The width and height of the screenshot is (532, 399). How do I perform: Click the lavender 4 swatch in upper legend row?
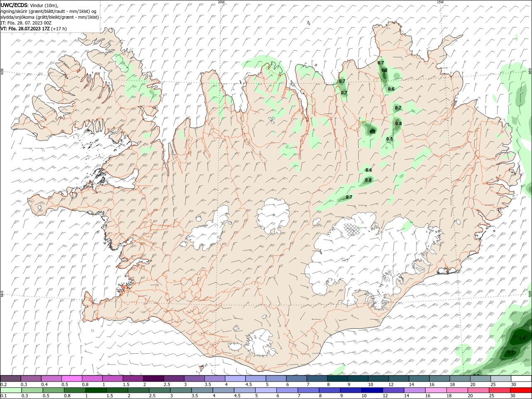[x=235, y=379]
